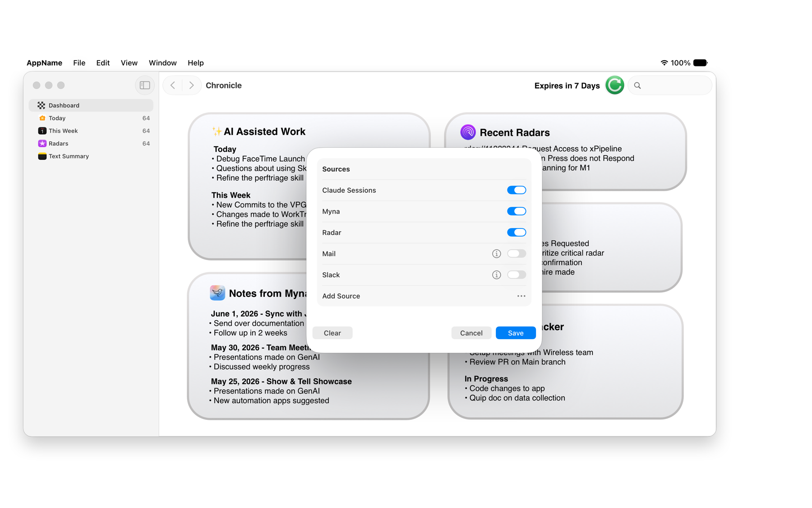Select Dashboard in the sidebar
The width and height of the screenshot is (812, 508).
(x=91, y=105)
